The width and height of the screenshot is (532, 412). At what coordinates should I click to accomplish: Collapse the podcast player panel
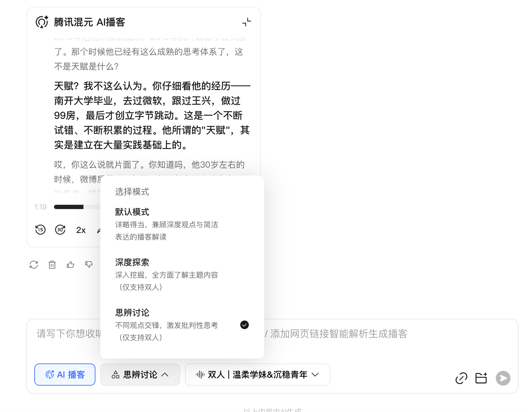[246, 22]
